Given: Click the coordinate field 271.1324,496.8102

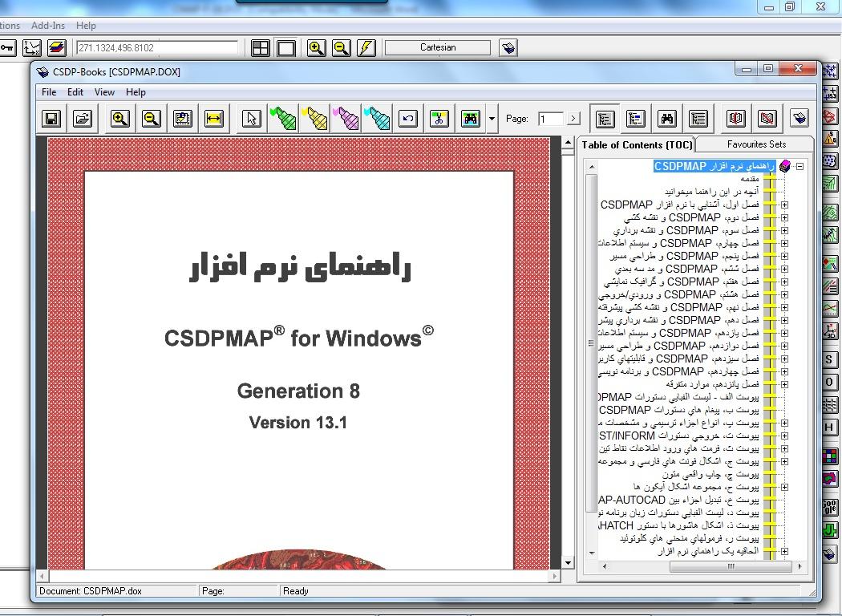Looking at the screenshot, I should coord(157,48).
